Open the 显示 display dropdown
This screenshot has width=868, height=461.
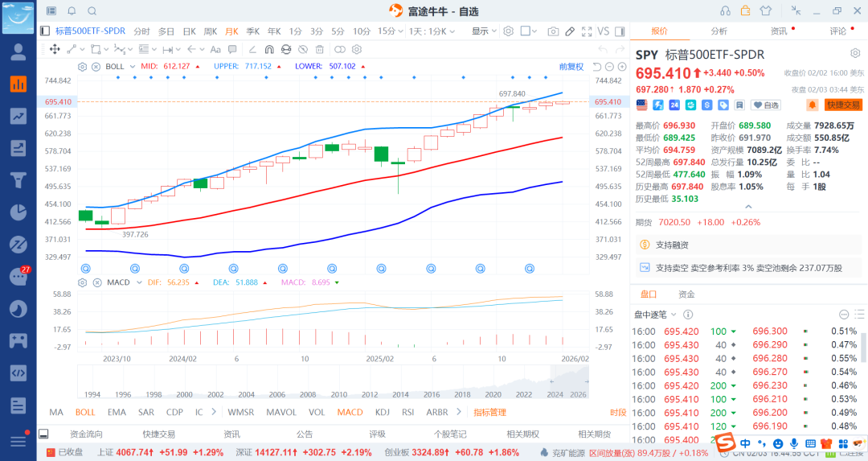(x=484, y=31)
